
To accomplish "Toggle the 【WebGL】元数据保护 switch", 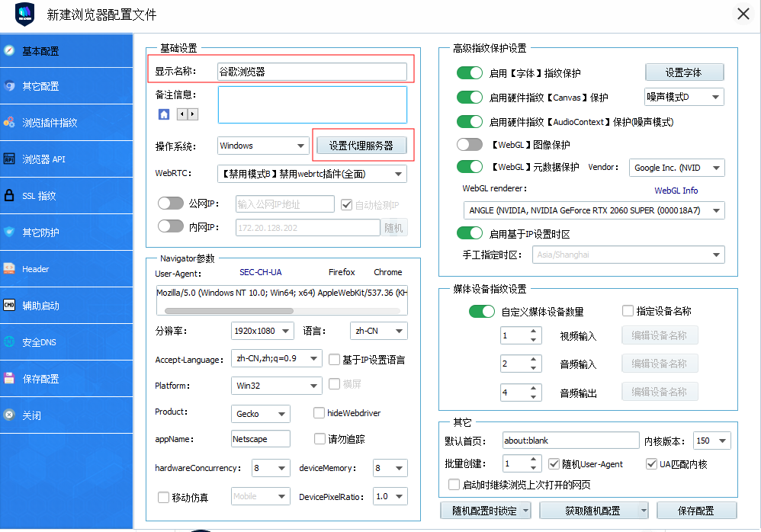I will pos(469,167).
